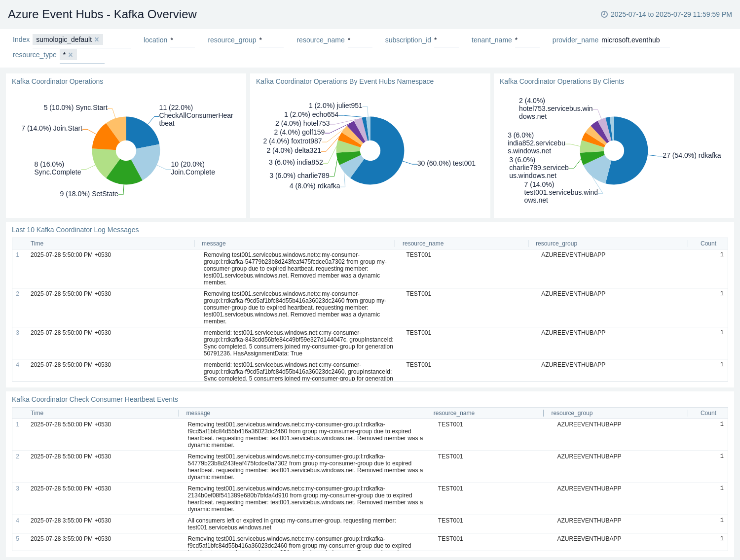
Task: Select the SetState green pie slice
Action: tap(124, 173)
